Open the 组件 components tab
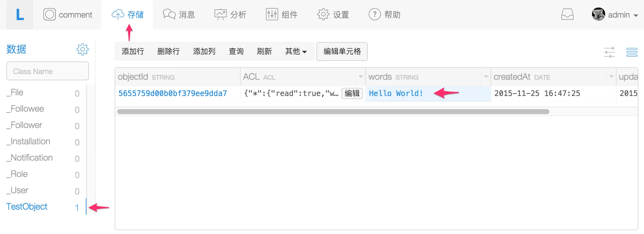The image size is (644, 234). tap(282, 15)
